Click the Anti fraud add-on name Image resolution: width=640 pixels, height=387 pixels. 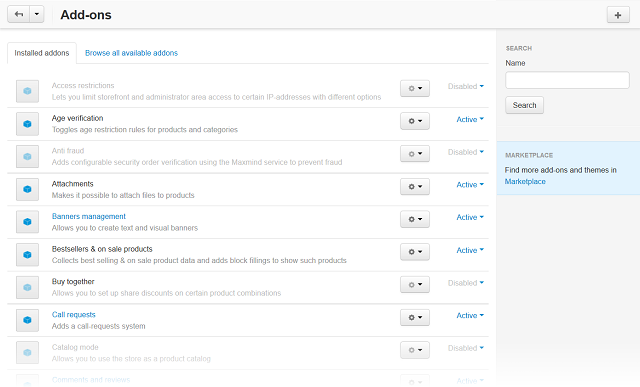coord(68,151)
